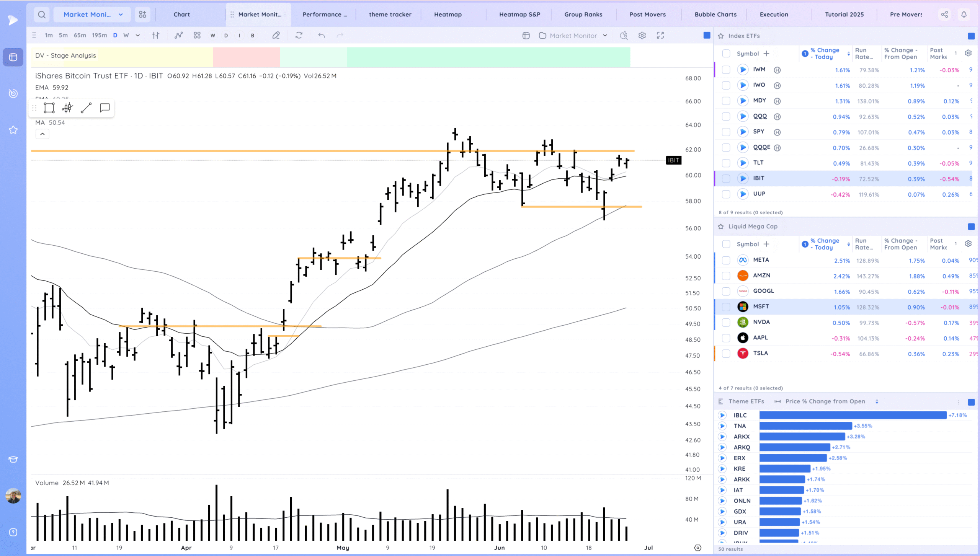Open chart settings gear icon
The image size is (980, 556).
point(642,36)
